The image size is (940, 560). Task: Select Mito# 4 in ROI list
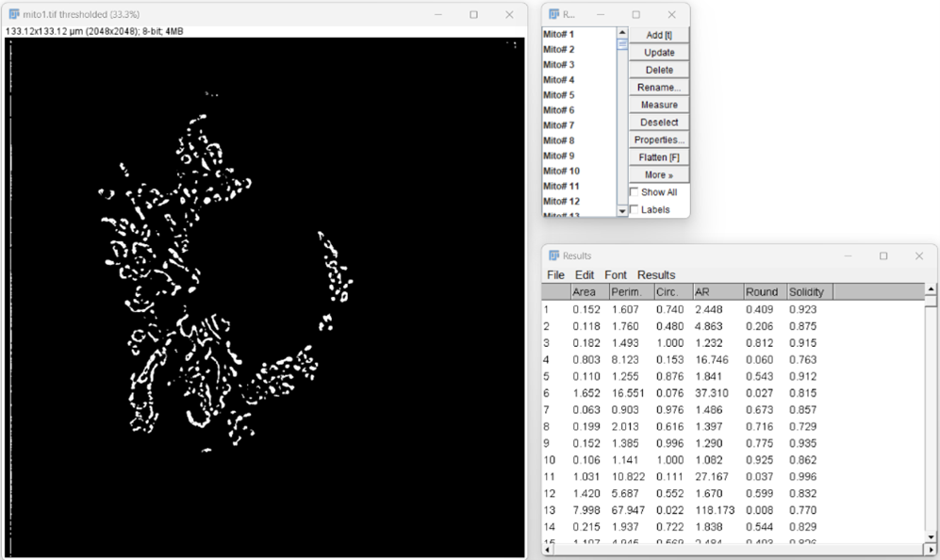click(x=579, y=80)
